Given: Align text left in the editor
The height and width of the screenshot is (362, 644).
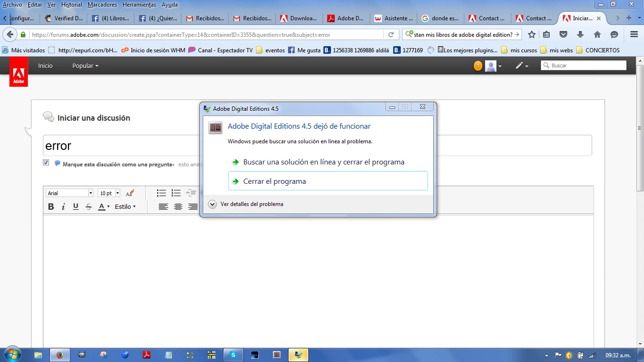Looking at the screenshot, I should (x=163, y=206).
